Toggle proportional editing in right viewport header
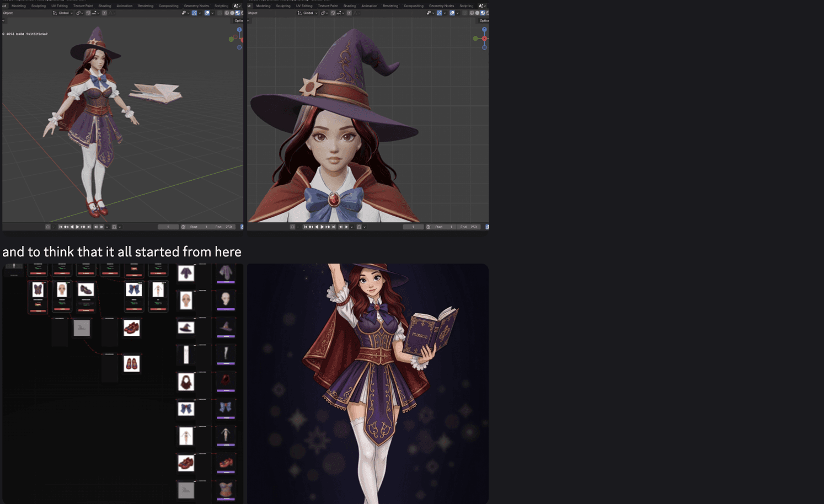This screenshot has height=504, width=824. pyautogui.click(x=349, y=13)
